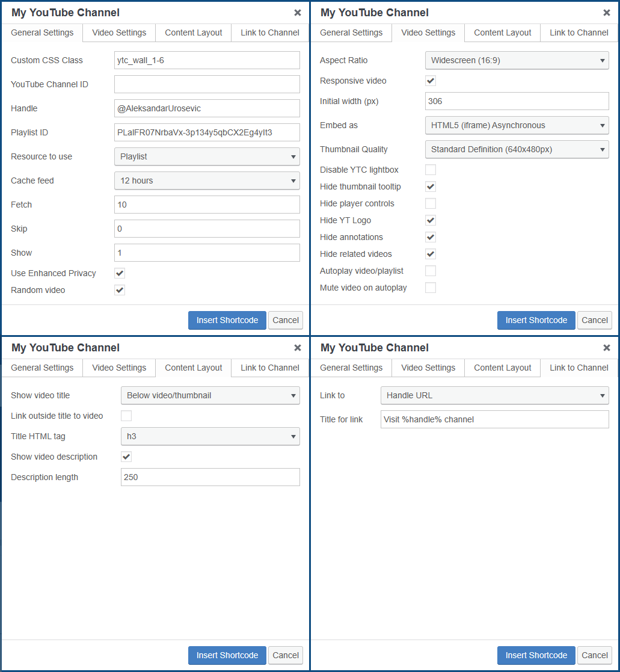Enable the Disable YTC lightbox checkbox
The width and height of the screenshot is (620, 672).
point(431,170)
